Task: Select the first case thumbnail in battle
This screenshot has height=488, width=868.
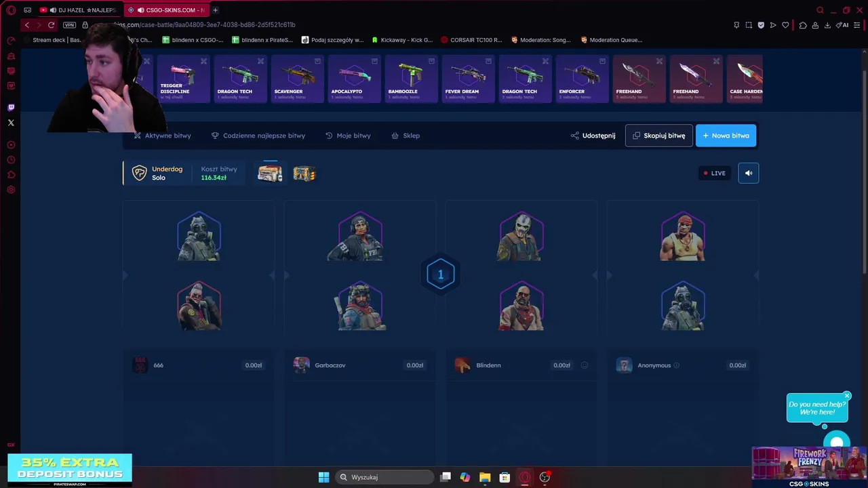Action: pyautogui.click(x=270, y=174)
